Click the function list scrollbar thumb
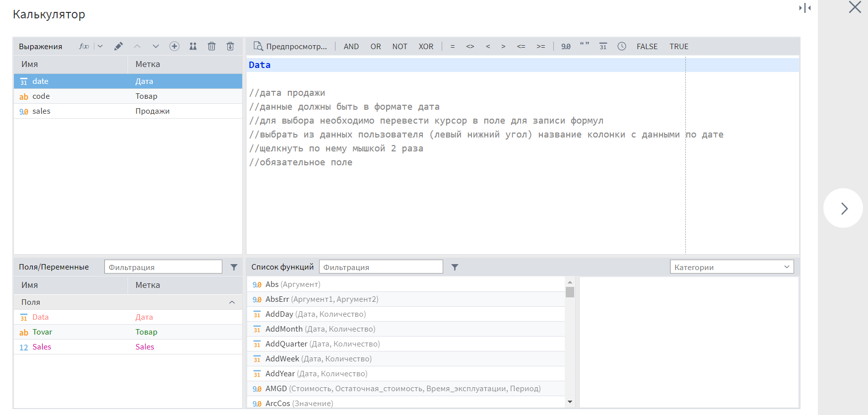 click(570, 292)
